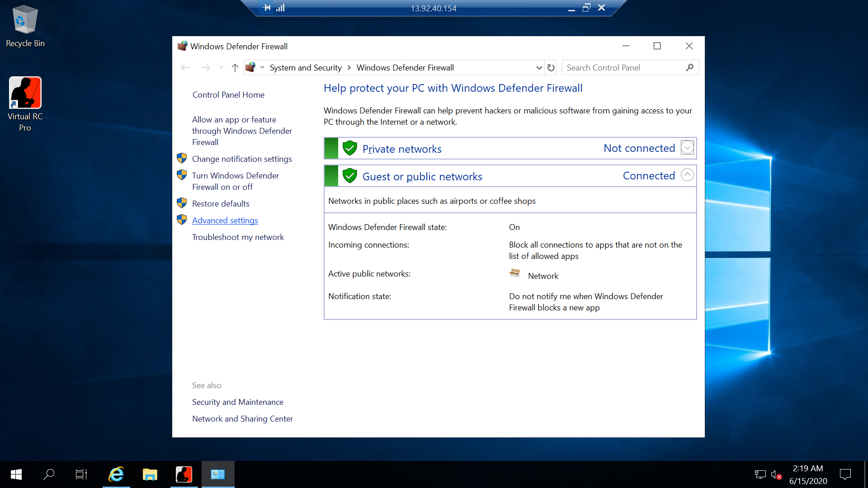This screenshot has height=488, width=868.
Task: Click the Network bench icon
Action: click(515, 273)
